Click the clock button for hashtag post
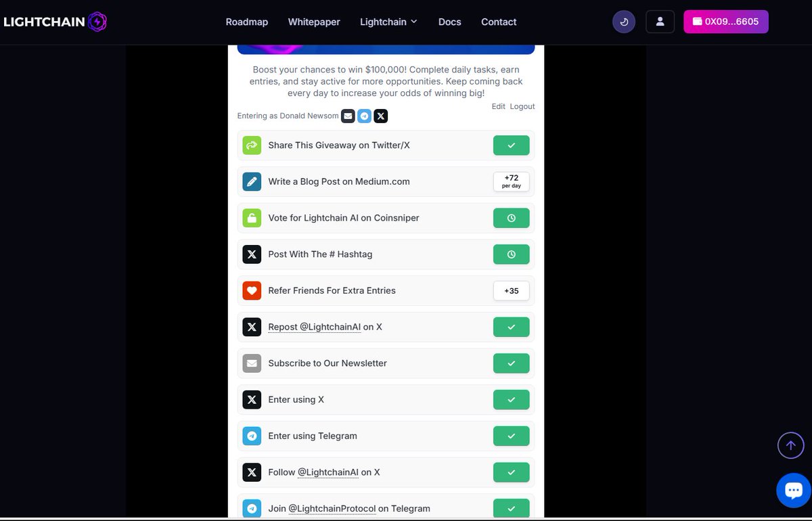The height and width of the screenshot is (521, 812). [x=512, y=254]
